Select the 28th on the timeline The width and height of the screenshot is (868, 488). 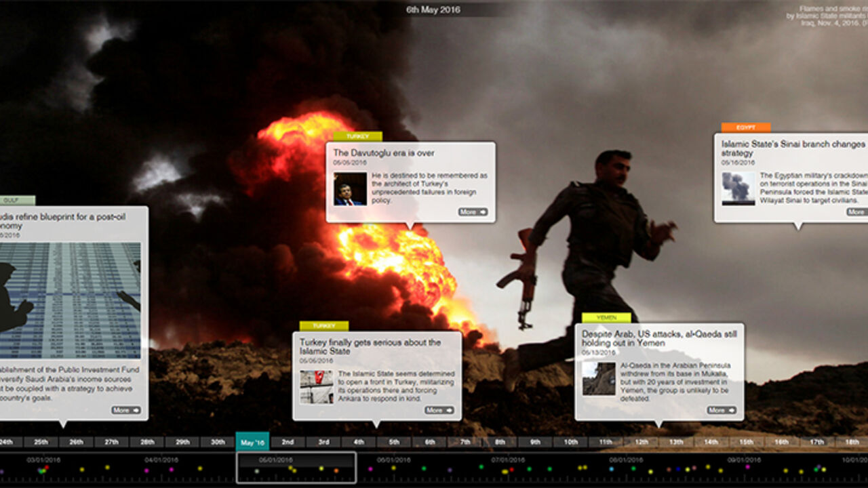coord(146,442)
